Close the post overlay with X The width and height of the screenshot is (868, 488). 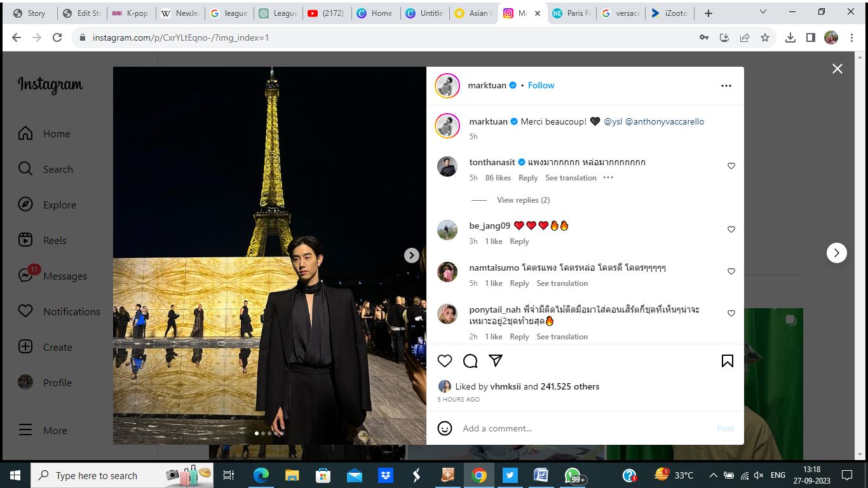click(x=837, y=69)
